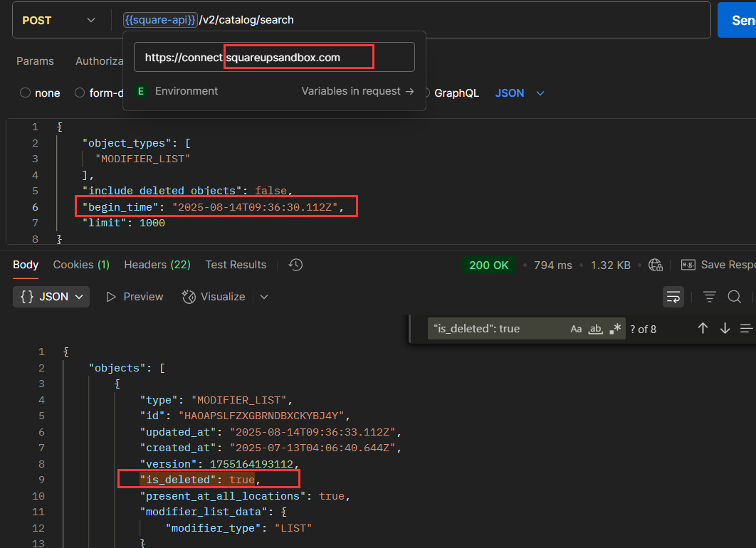This screenshot has height=548, width=756.
Task: Select the GraphQL radio button
Action: pos(426,93)
